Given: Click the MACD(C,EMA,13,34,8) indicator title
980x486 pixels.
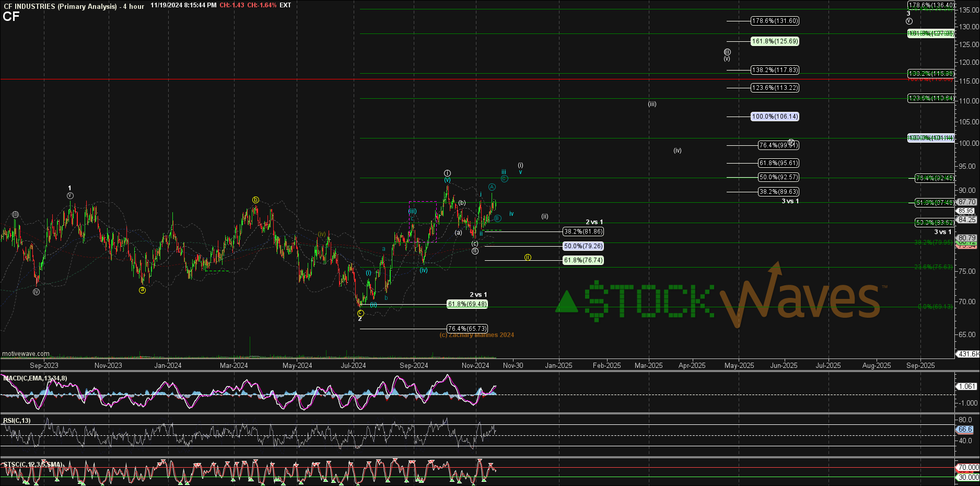Looking at the screenshot, I should [36, 378].
